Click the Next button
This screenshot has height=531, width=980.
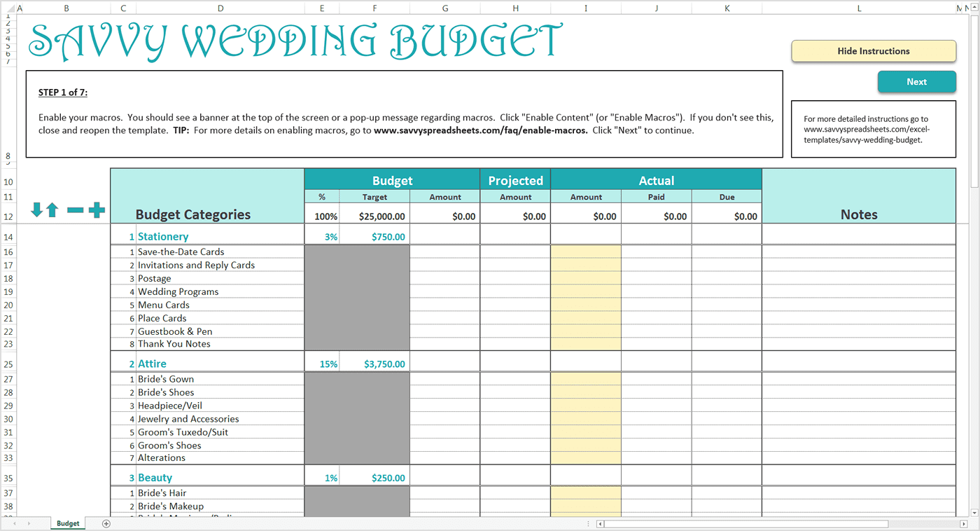point(916,81)
